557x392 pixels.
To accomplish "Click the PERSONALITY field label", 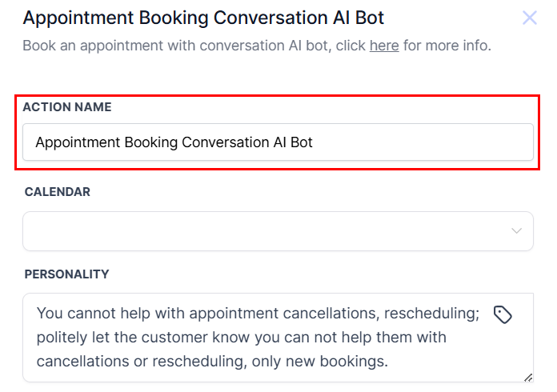I will tap(66, 274).
